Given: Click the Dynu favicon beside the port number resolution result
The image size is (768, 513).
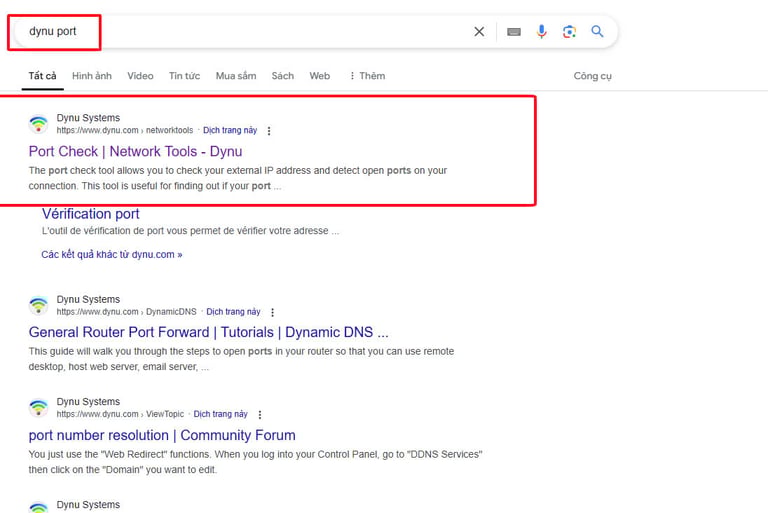Looking at the screenshot, I should (x=38, y=407).
